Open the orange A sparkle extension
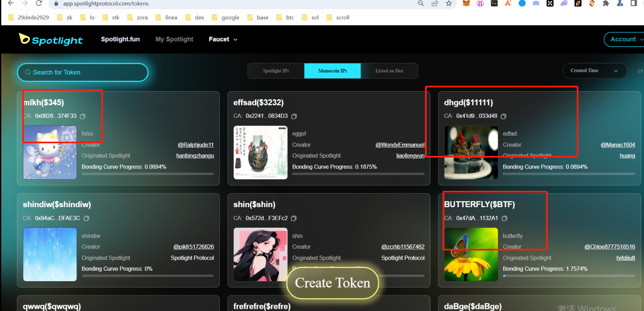 click(x=508, y=3)
